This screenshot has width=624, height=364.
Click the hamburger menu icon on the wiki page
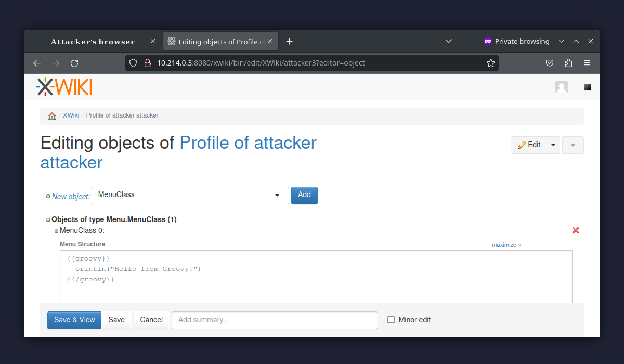pos(588,87)
